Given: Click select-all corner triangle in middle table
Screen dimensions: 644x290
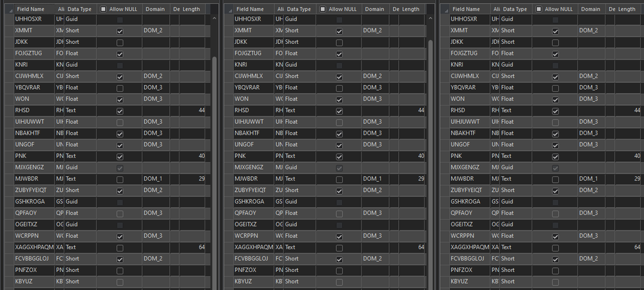Looking at the screenshot, I should tap(229, 10).
